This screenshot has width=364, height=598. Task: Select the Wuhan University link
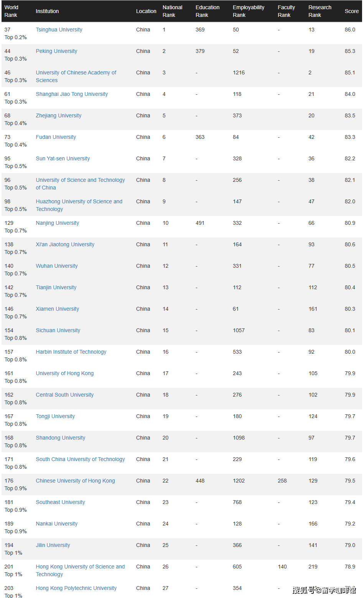[57, 266]
